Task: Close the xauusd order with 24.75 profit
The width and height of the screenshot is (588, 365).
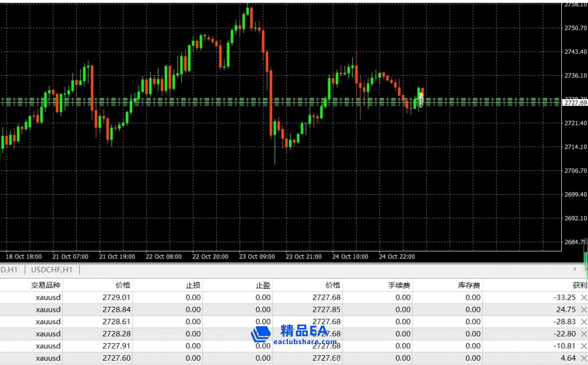Action: [584, 310]
